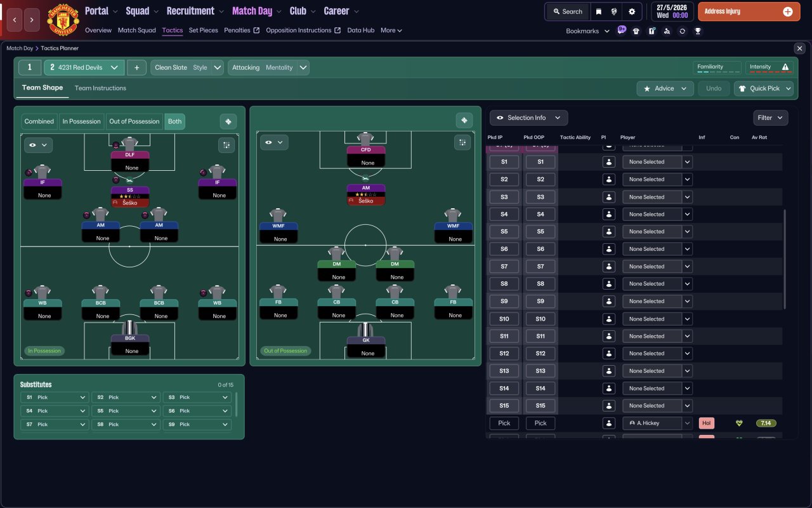Viewport: 812px width, 508px height.
Task: Open the Portal menu
Action: pyautogui.click(x=101, y=11)
